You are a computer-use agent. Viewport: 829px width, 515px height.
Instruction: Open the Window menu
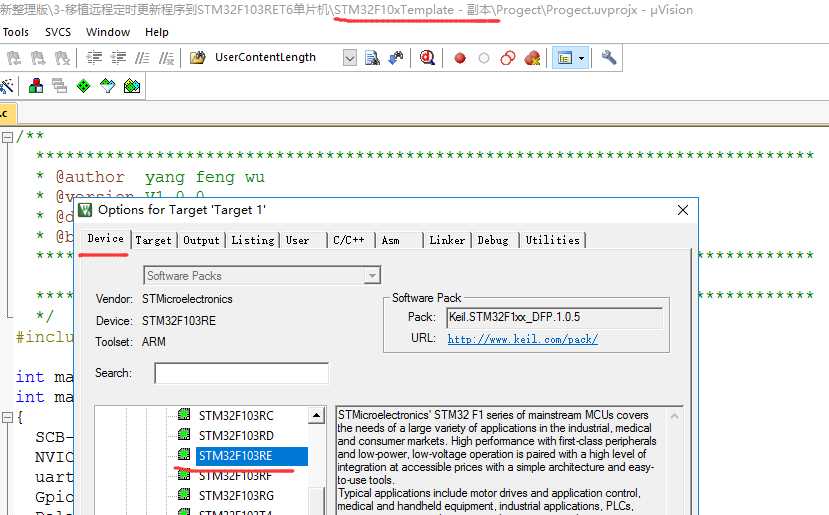point(108,32)
